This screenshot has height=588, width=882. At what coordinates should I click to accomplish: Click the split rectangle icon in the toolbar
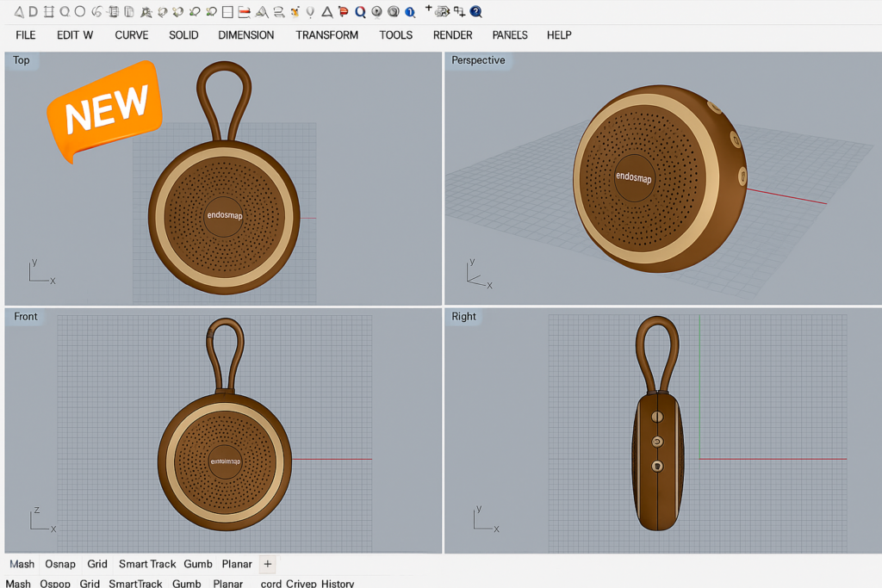(227, 12)
